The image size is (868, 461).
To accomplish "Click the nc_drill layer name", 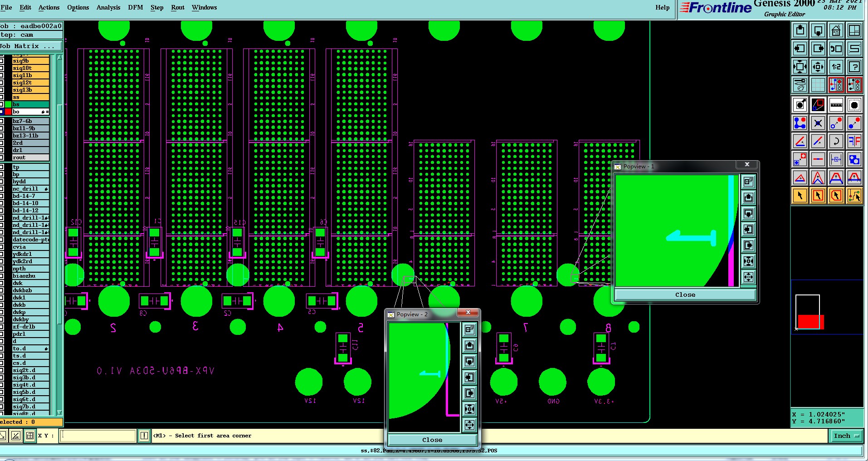I will click(30, 189).
